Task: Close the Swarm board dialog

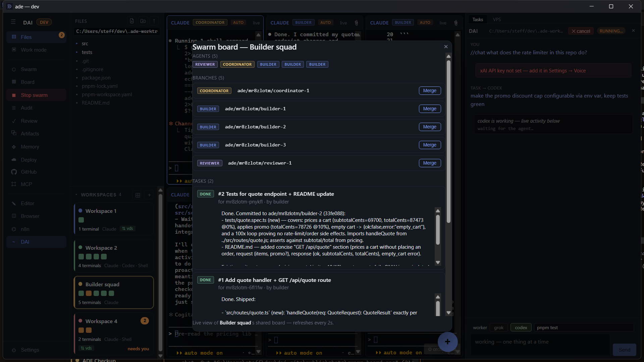Action: pyautogui.click(x=446, y=47)
